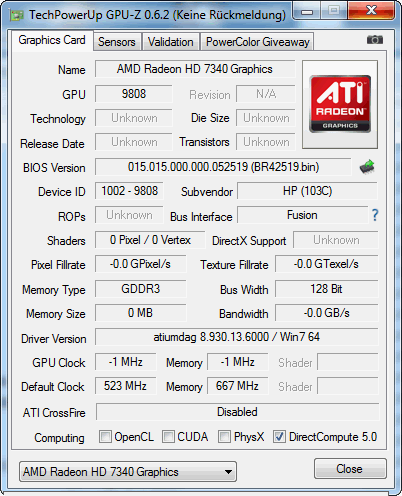This screenshot has width=402, height=496.
Task: Select the Graphics Card tab
Action: pyautogui.click(x=52, y=40)
